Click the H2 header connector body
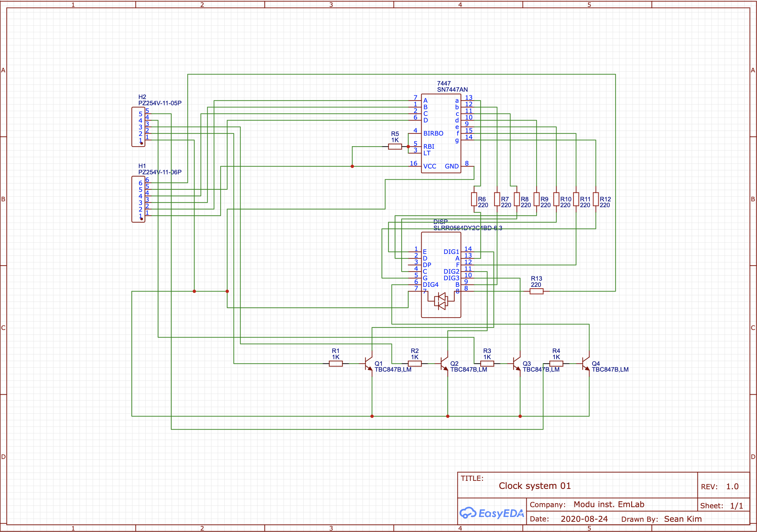The height and width of the screenshot is (532, 757). pyautogui.click(x=138, y=127)
